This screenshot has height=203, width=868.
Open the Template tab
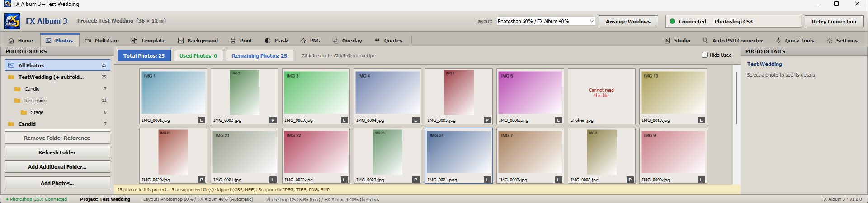coord(148,41)
